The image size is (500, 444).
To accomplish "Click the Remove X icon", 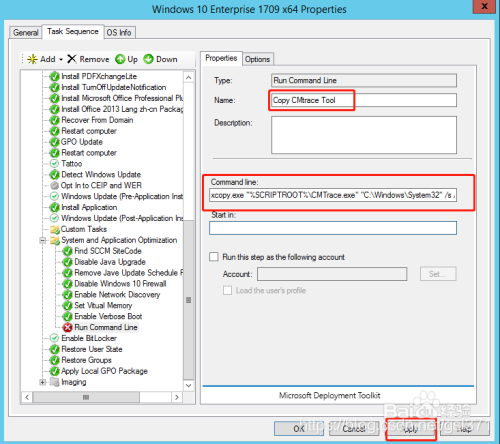I will [72, 59].
